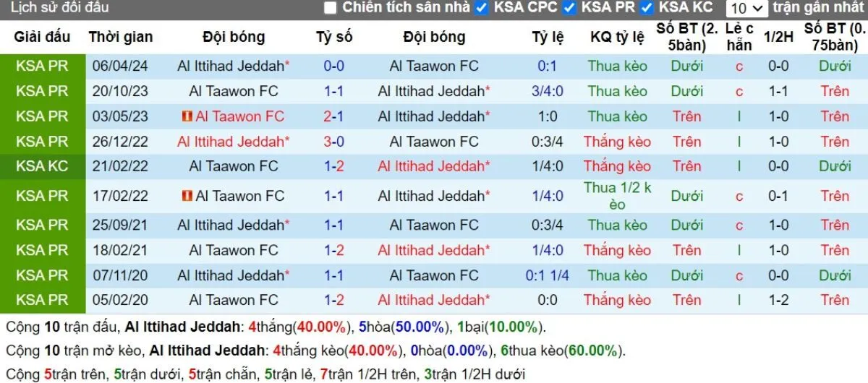868x383 pixels.
Task: Click the KQ tỷ lệ column header
Action: tap(617, 37)
